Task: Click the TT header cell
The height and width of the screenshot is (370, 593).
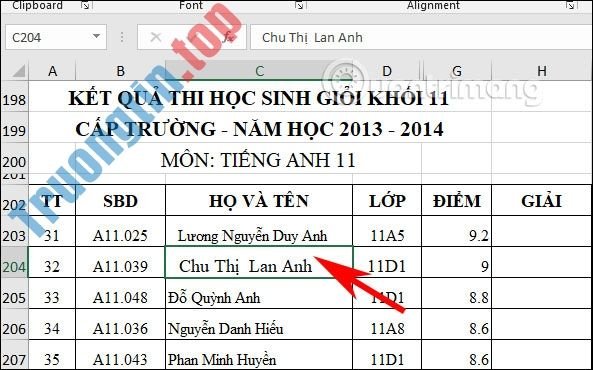Action: pos(52,201)
